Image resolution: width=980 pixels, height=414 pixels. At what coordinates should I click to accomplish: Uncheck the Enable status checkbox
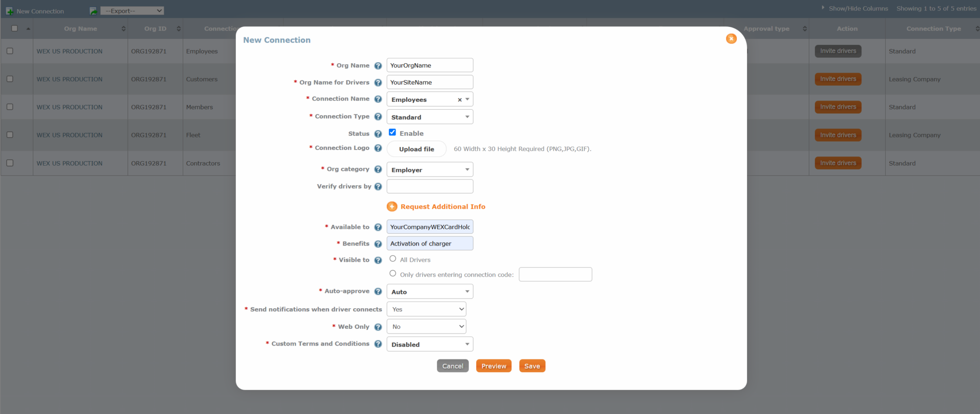(x=392, y=133)
